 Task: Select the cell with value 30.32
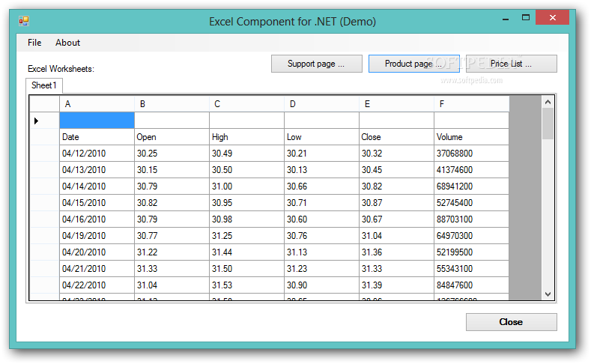tap(396, 154)
